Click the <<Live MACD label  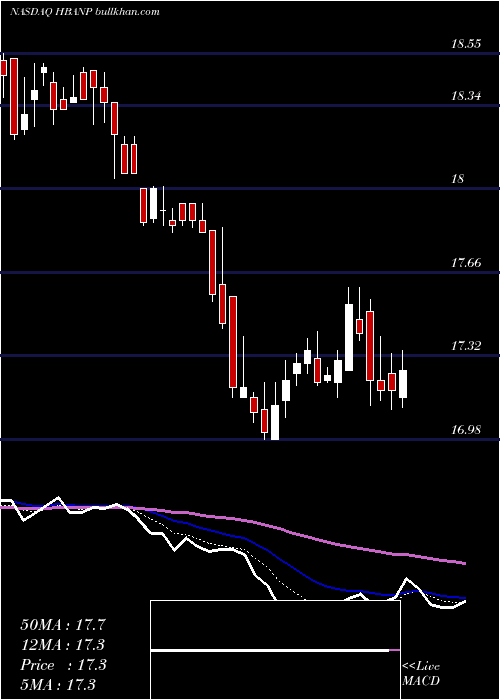421,674
